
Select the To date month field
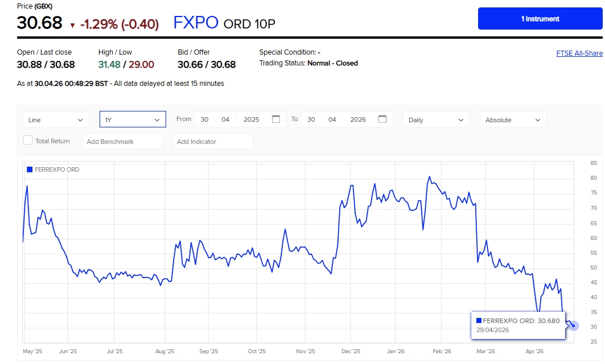point(332,119)
